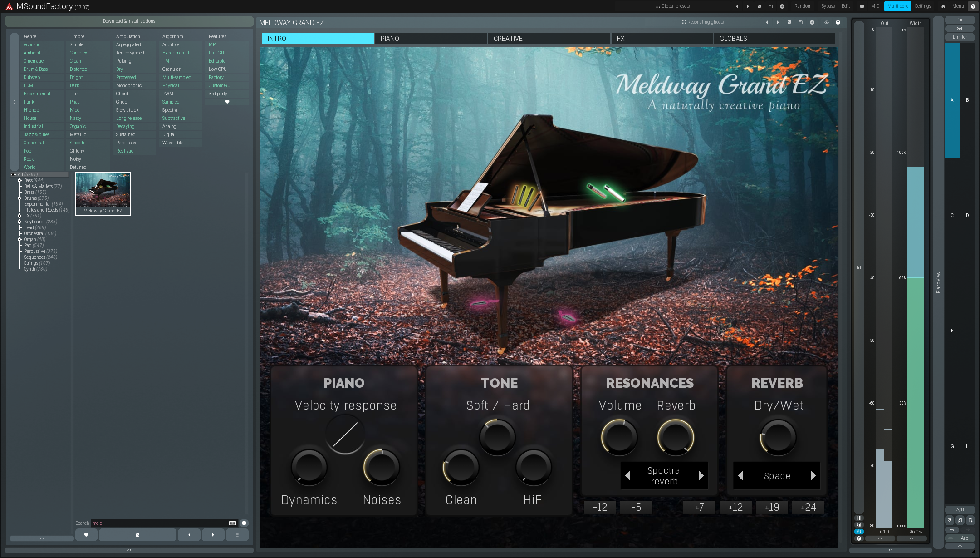Toggle the Multi-core option in the title bar
The width and height of the screenshot is (980, 558).
(x=897, y=6)
